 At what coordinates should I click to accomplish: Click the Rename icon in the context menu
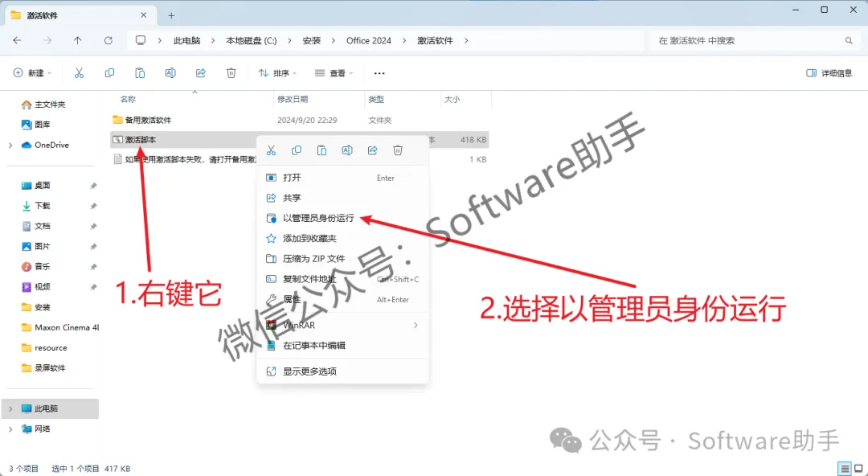tap(347, 150)
